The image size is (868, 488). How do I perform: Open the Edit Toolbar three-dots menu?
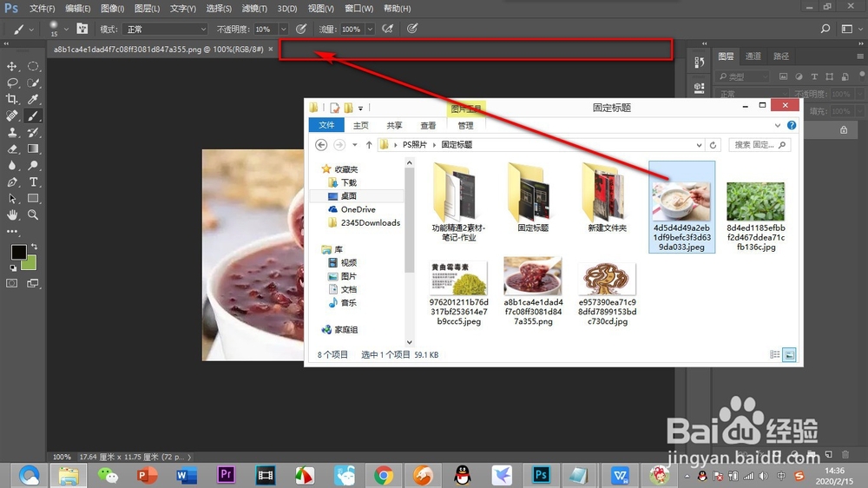(x=11, y=232)
